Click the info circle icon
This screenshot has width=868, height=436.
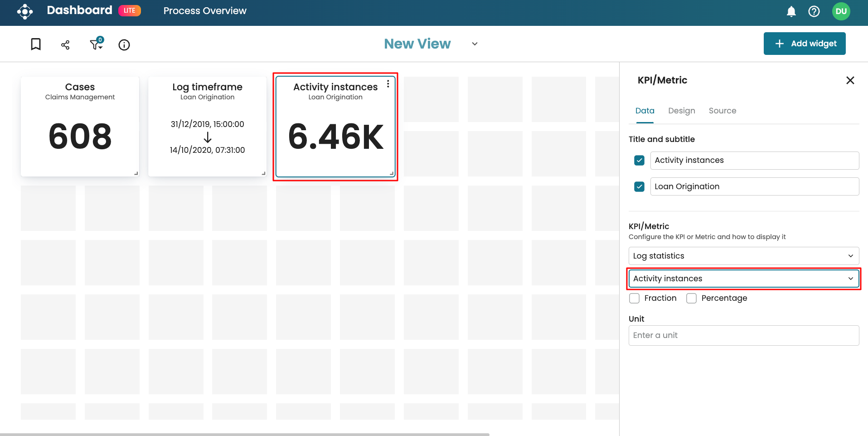coord(124,44)
